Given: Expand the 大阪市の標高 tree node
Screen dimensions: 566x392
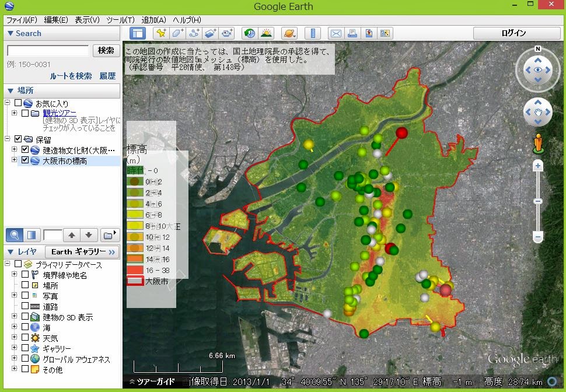Looking at the screenshot, I should (15, 160).
